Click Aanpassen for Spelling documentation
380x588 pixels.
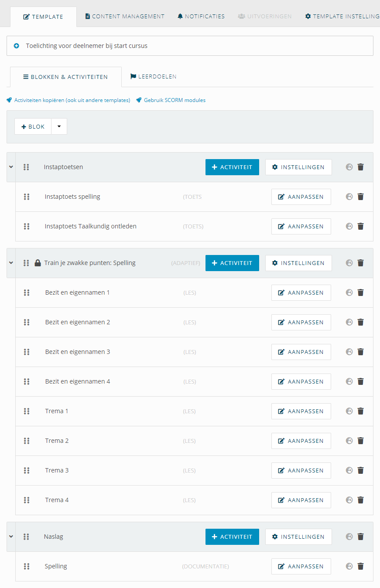click(x=301, y=566)
